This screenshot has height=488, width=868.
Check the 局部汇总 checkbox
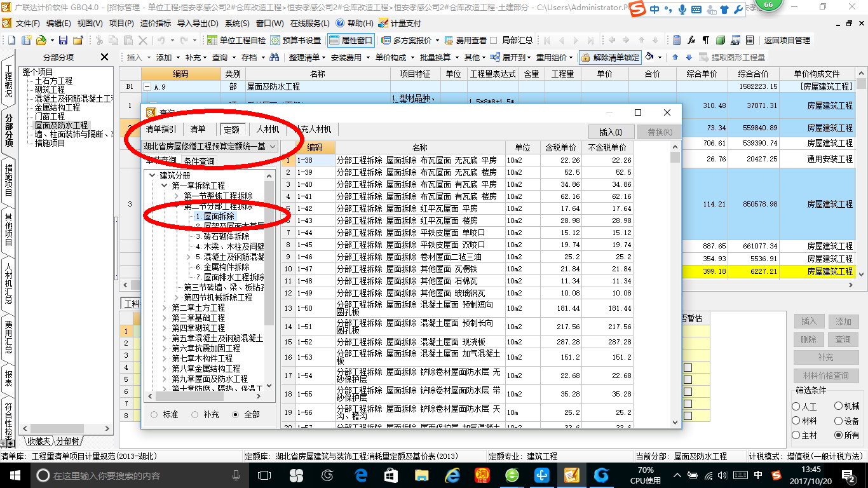(494, 40)
